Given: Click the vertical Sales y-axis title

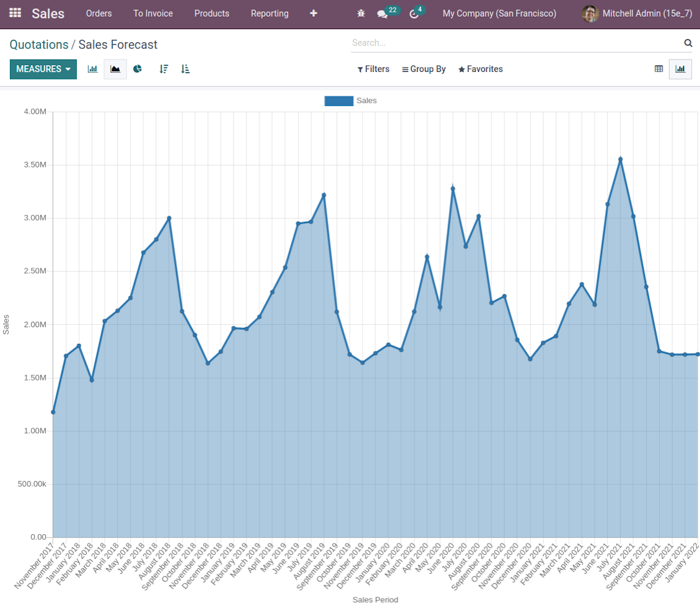Looking at the screenshot, I should pos(6,324).
